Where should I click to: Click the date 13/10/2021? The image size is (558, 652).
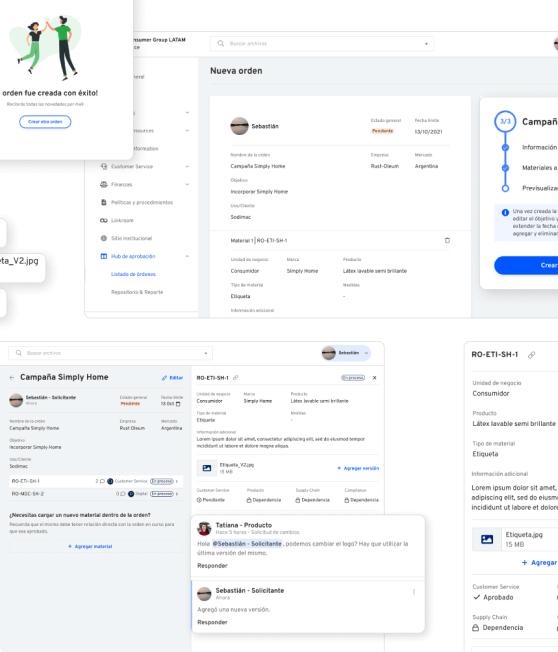tap(428, 131)
